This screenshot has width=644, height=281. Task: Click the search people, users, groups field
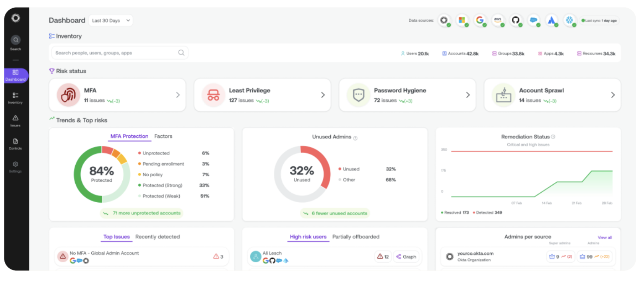(116, 53)
